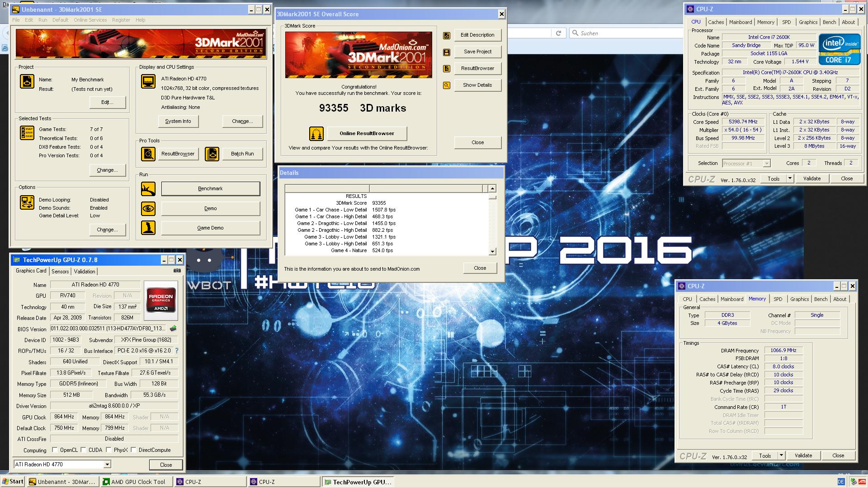The height and width of the screenshot is (488, 868).
Task: Toggle the PhysX checkbox in GPU-Z
Action: click(x=108, y=450)
